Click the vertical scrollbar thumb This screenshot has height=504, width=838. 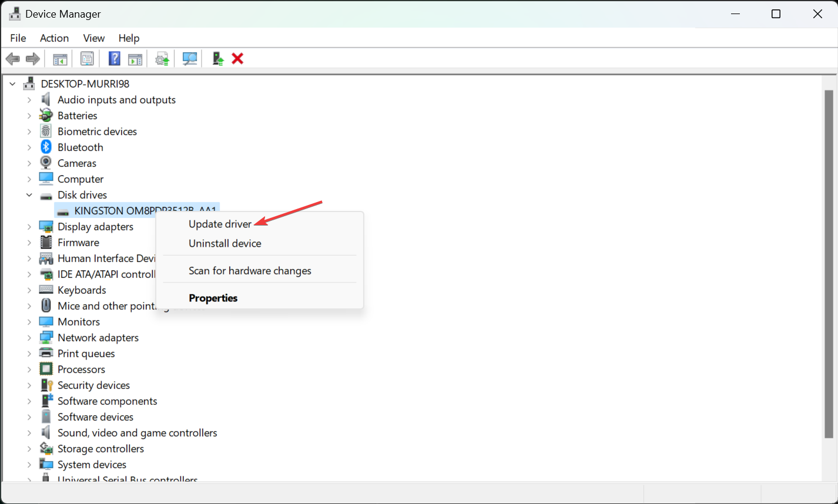pyautogui.click(x=829, y=264)
